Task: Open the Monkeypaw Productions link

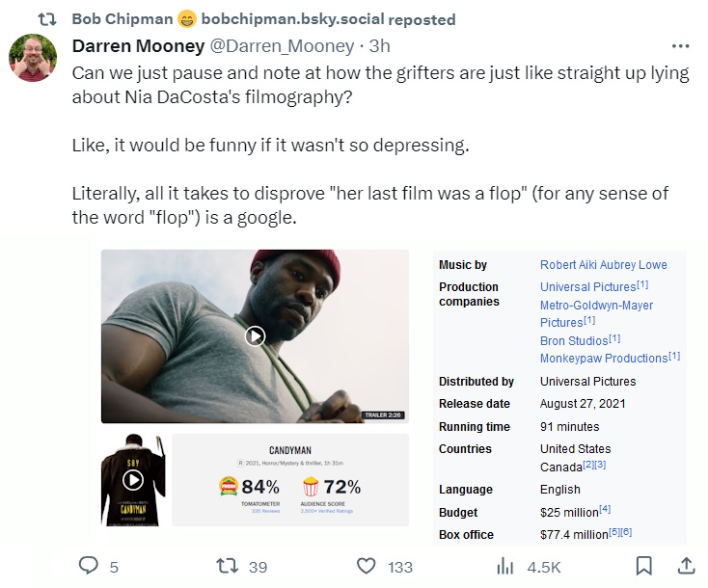Action: coord(604,358)
